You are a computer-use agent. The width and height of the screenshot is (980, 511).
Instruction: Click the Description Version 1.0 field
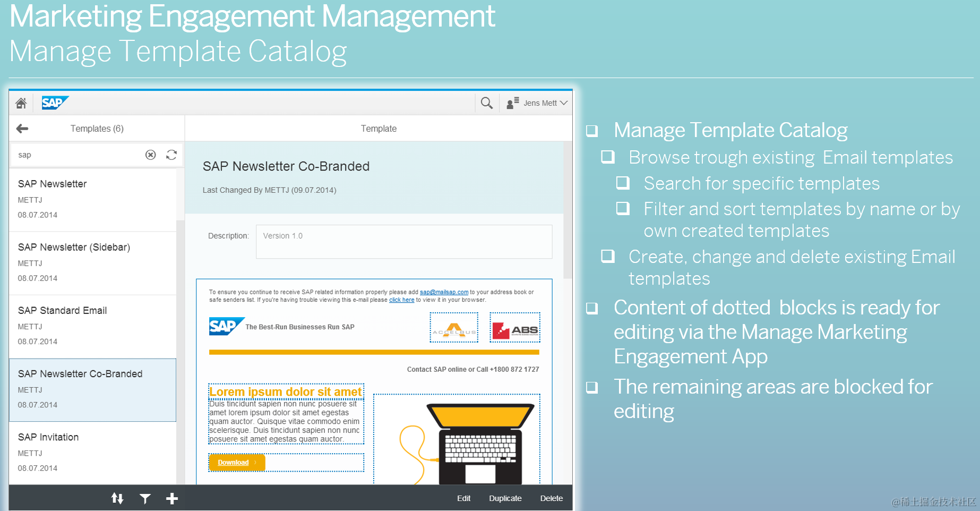point(404,242)
